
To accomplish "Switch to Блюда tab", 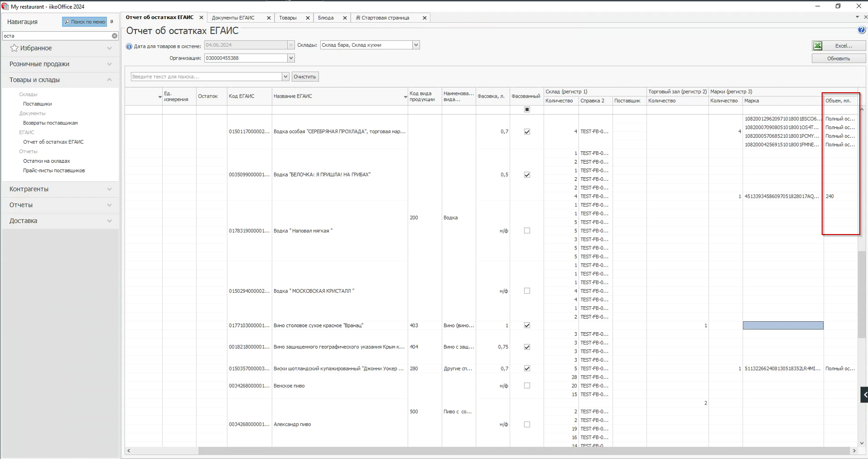I will 326,18.
